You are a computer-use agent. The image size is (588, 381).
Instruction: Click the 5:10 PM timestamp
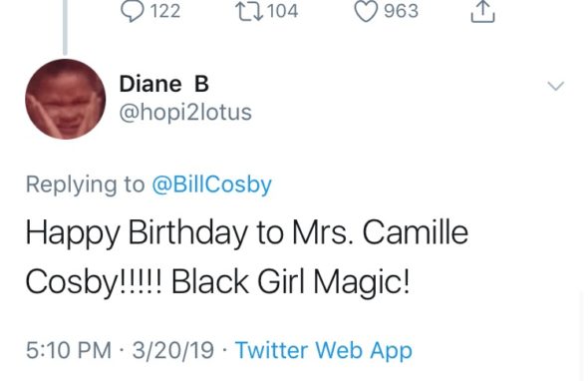tap(69, 350)
